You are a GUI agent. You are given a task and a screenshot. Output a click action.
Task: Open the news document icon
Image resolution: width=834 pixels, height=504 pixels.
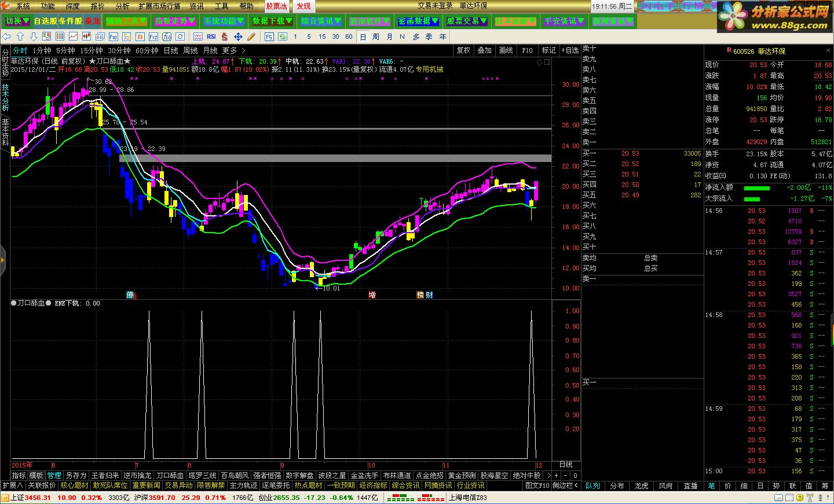tap(100, 36)
